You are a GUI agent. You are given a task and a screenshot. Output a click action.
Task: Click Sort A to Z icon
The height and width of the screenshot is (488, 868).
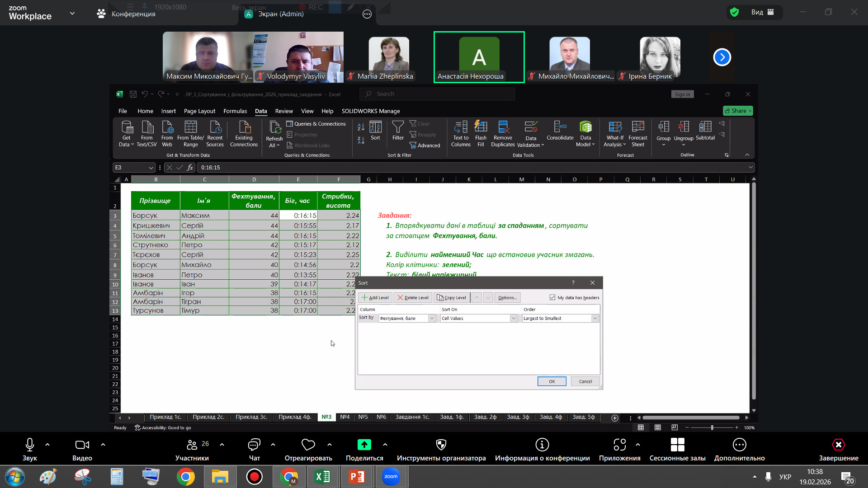[361, 127]
